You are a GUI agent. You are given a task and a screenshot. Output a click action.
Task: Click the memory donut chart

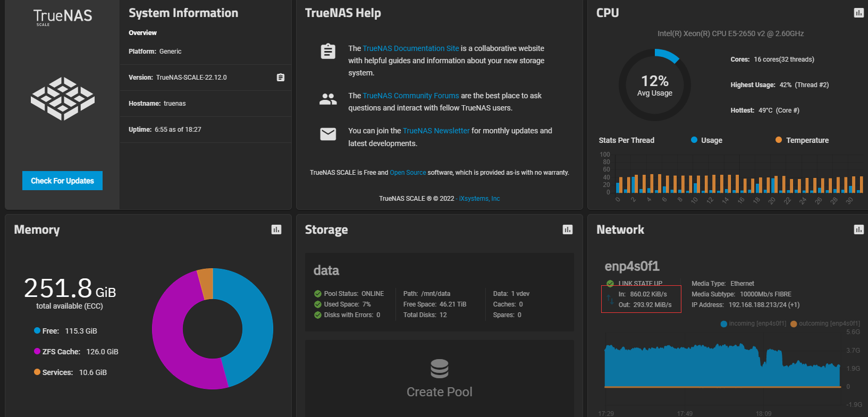pyautogui.click(x=213, y=329)
